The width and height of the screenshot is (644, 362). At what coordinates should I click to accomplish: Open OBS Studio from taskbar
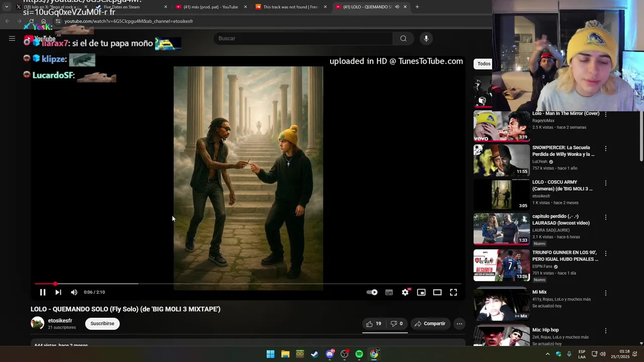[x=344, y=354]
